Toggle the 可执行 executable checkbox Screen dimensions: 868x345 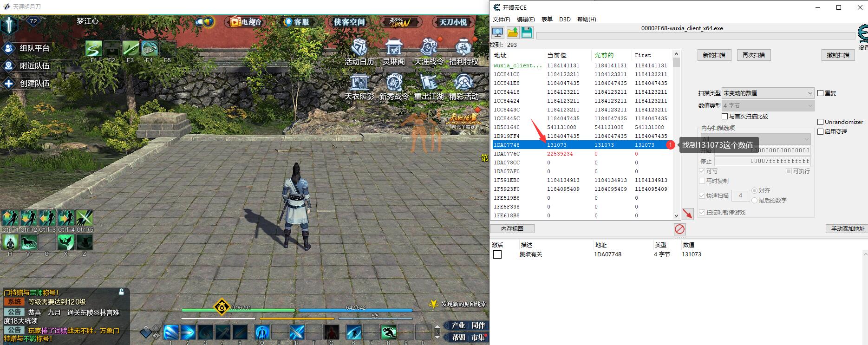pyautogui.click(x=789, y=171)
